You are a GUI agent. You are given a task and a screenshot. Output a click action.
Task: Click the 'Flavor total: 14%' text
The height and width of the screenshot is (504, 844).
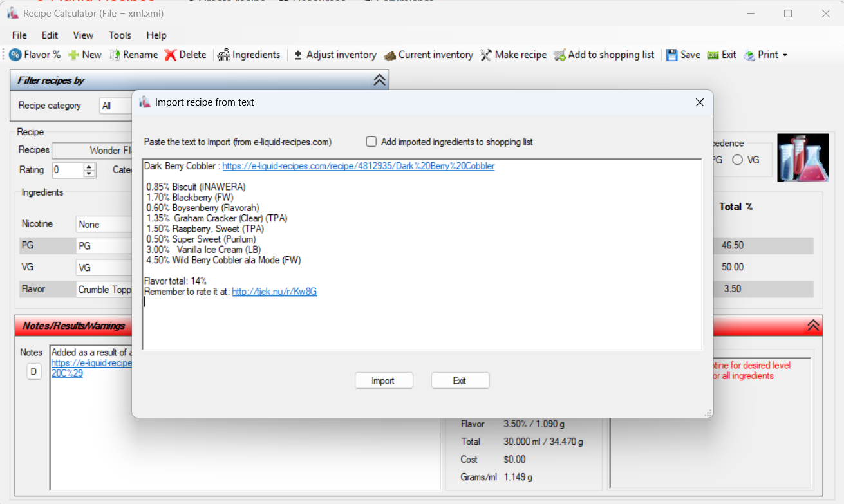175,281
